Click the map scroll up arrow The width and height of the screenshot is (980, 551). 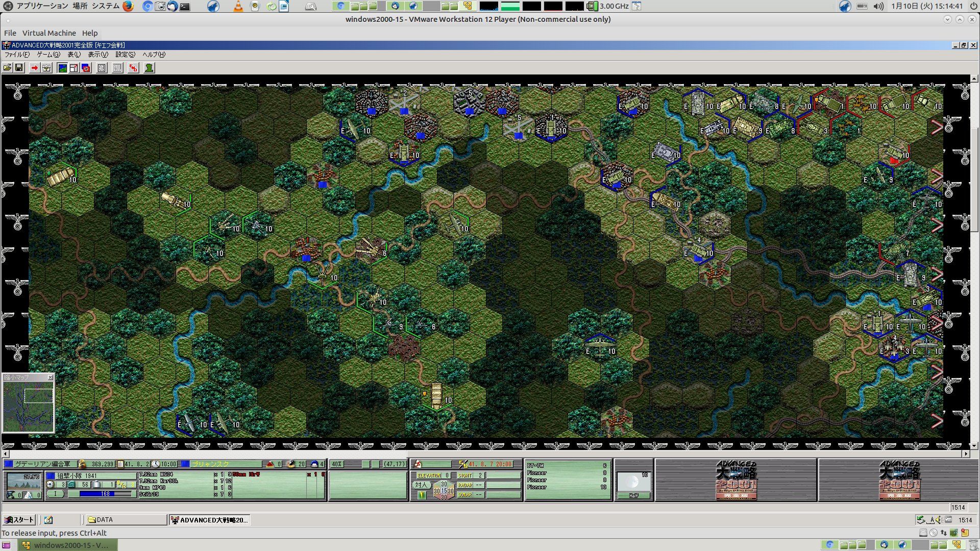coord(974,79)
